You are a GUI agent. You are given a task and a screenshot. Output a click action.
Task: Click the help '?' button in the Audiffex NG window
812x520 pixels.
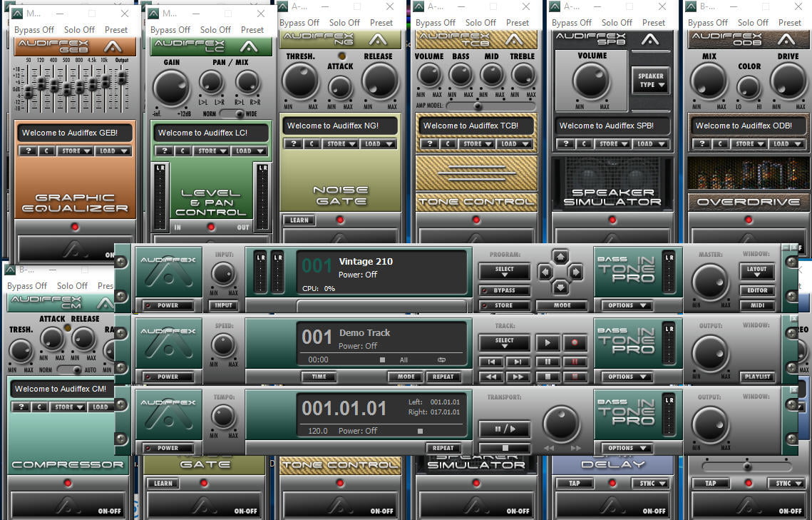click(x=293, y=143)
